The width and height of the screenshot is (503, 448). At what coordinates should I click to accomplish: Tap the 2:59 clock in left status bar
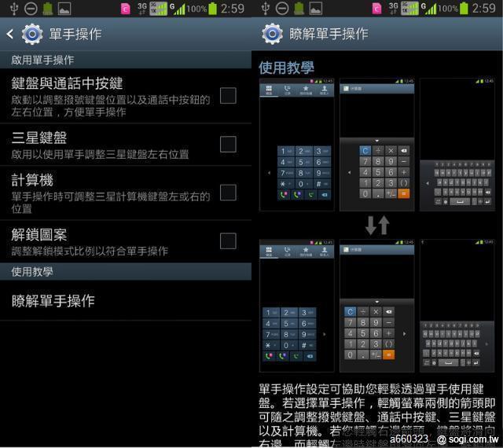[x=233, y=9]
